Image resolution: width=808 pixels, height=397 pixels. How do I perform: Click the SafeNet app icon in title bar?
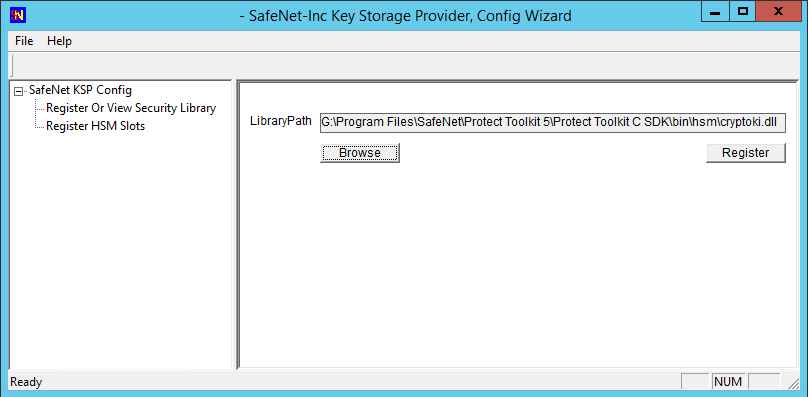(18, 14)
